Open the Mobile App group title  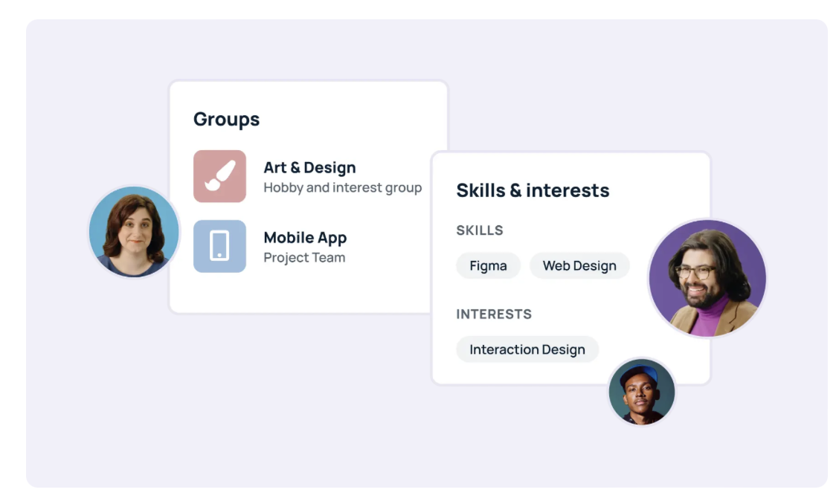305,238
